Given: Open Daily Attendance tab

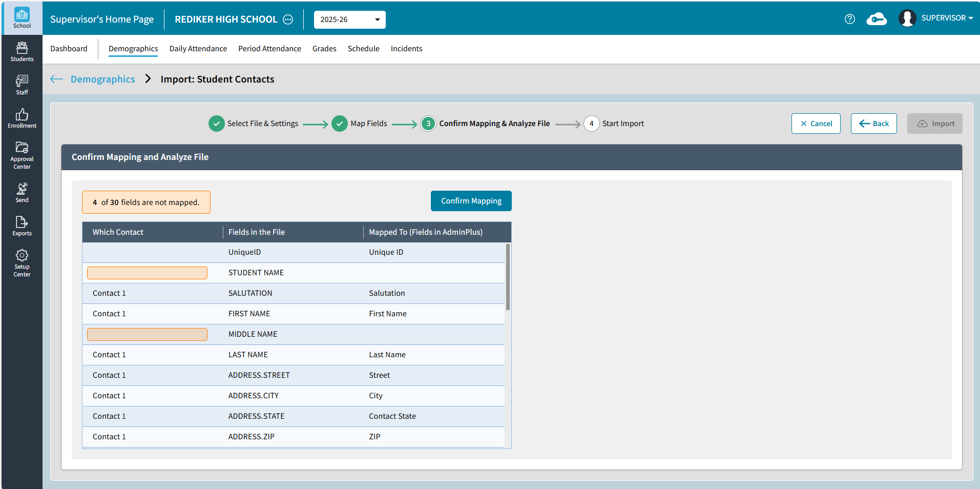Looking at the screenshot, I should click(198, 49).
